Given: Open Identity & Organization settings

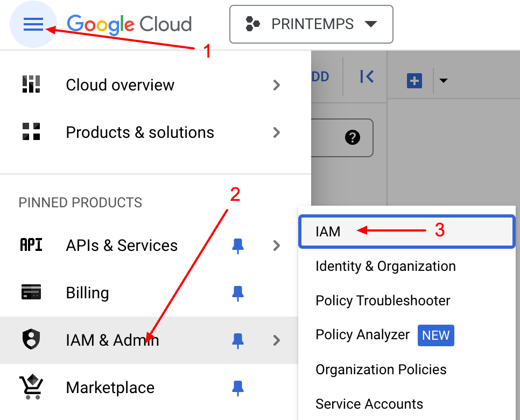Looking at the screenshot, I should (385, 266).
